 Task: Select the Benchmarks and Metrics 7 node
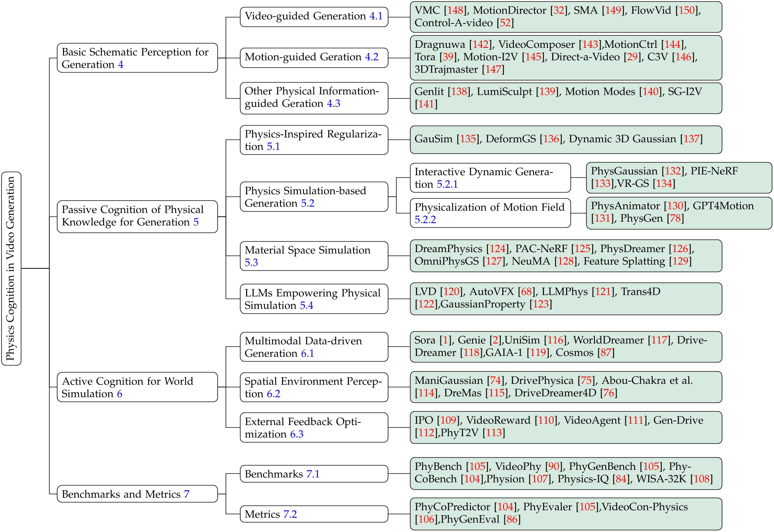point(137,494)
